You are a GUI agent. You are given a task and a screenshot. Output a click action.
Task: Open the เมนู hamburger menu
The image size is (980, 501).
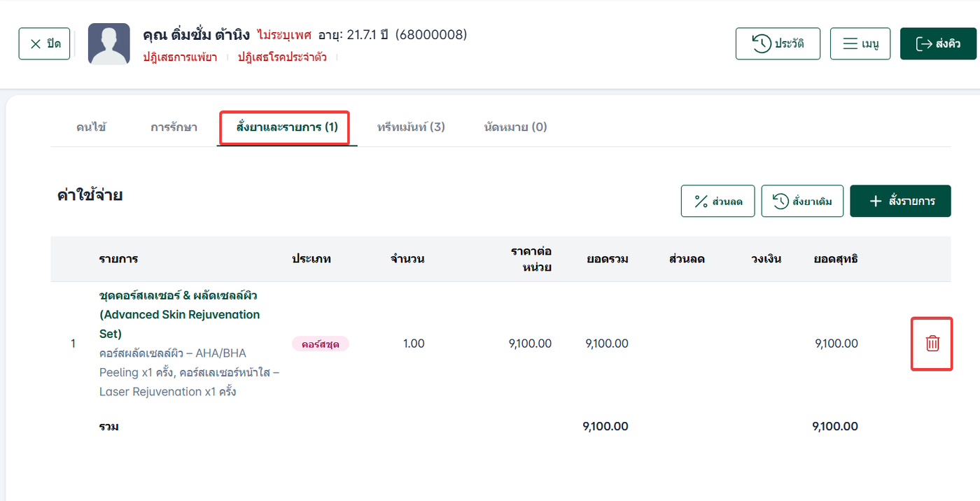860,44
